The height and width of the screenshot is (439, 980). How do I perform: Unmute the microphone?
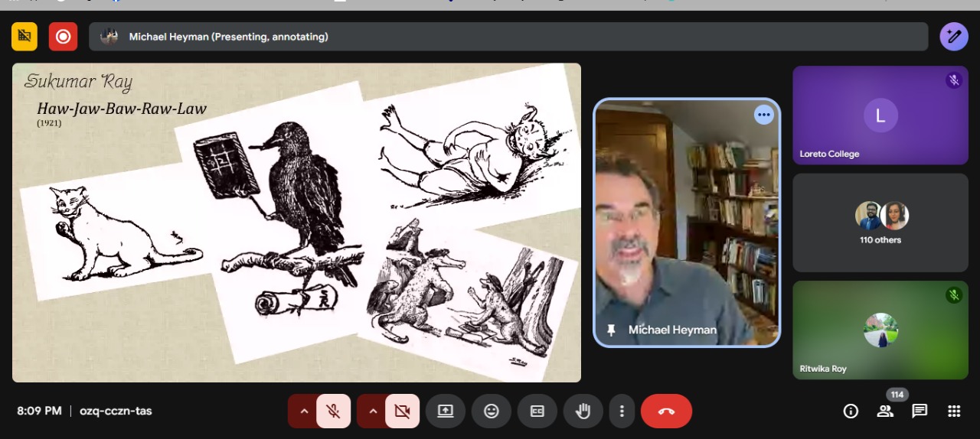pos(333,411)
